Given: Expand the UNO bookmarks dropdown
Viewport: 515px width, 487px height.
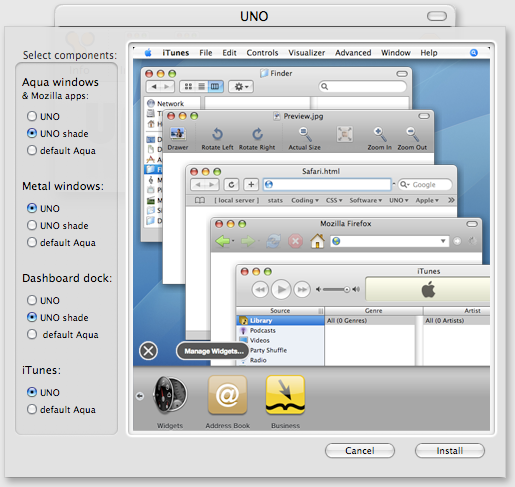Looking at the screenshot, I should (399, 200).
